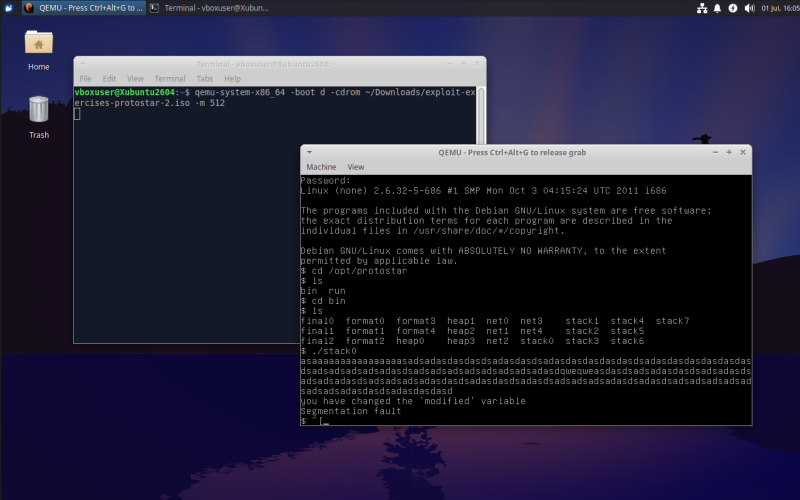Click 'stack5' in the QEMU listing
Viewport: 800px width, 500px height.
(x=627, y=331)
